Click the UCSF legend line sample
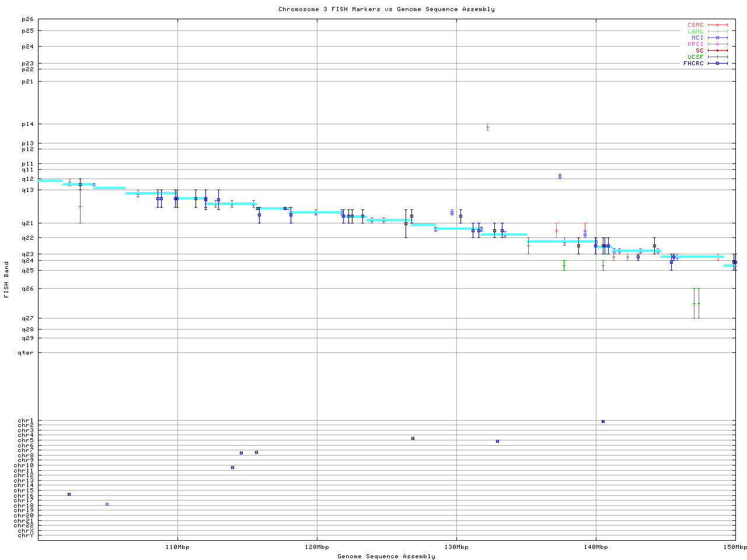The height and width of the screenshot is (560, 747). pyautogui.click(x=717, y=57)
